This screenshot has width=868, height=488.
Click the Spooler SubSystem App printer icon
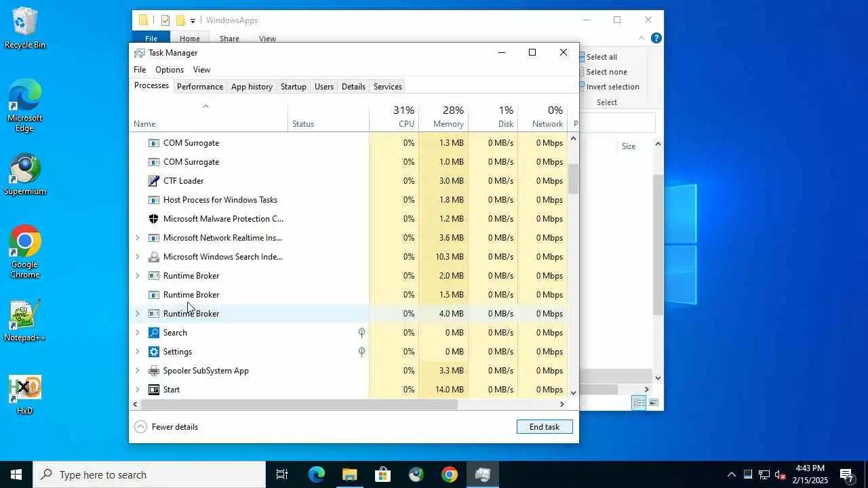pos(154,371)
